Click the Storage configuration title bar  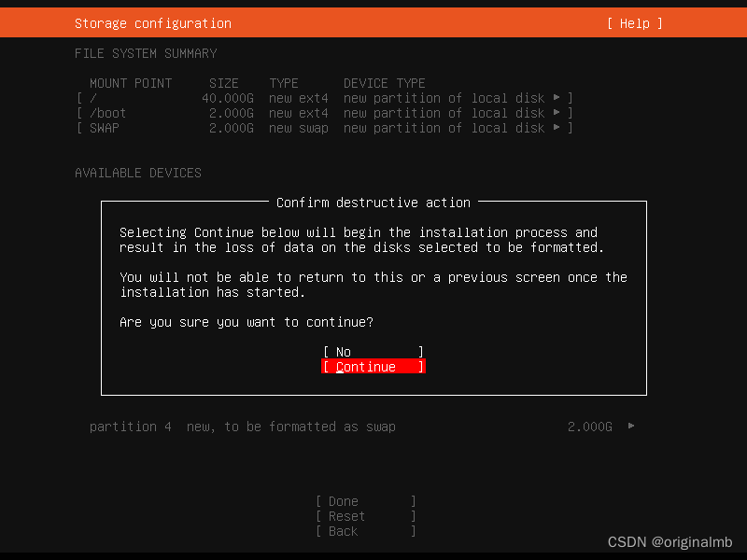coord(153,22)
